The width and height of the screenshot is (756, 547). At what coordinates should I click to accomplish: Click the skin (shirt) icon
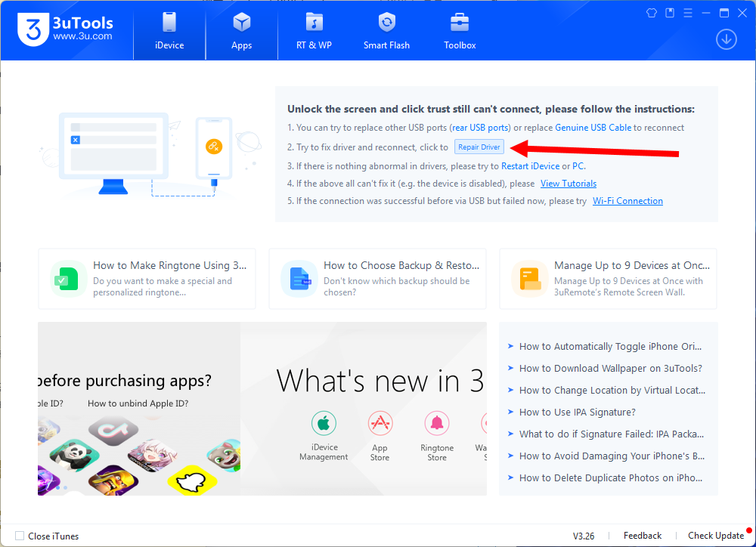[652, 13]
